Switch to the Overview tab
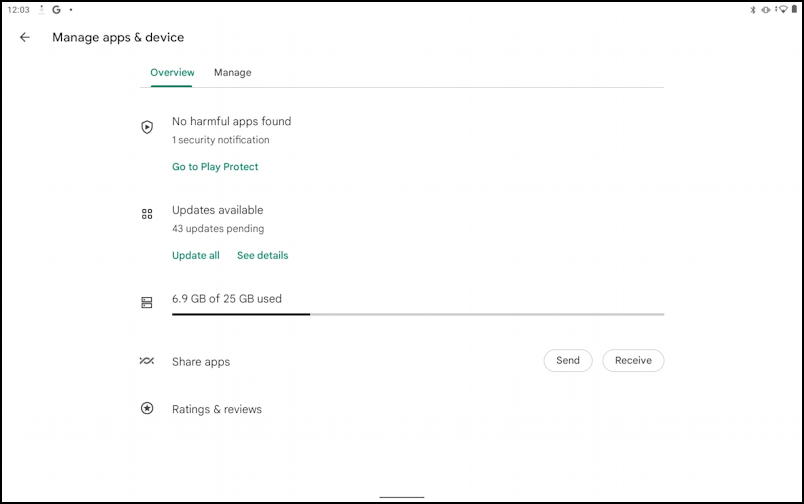This screenshot has width=804, height=504. (172, 72)
